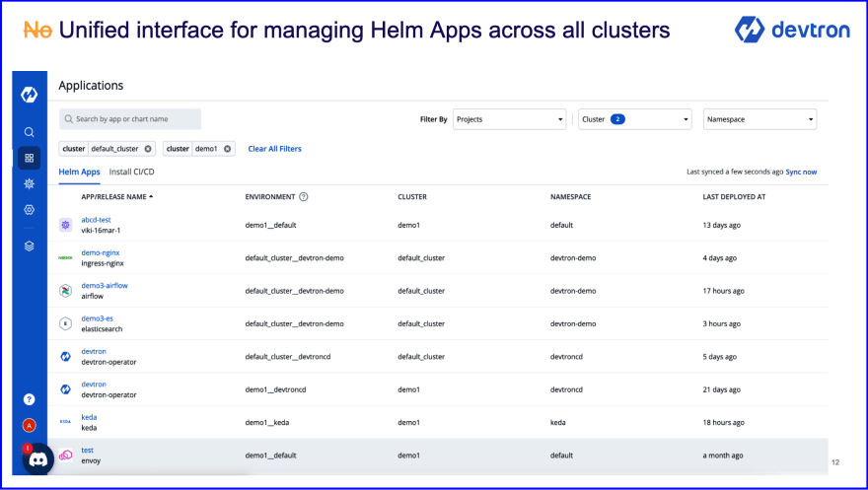The height and width of the screenshot is (490, 868).
Task: Click default_cluster__devtroncd environment cell
Action: pos(288,357)
